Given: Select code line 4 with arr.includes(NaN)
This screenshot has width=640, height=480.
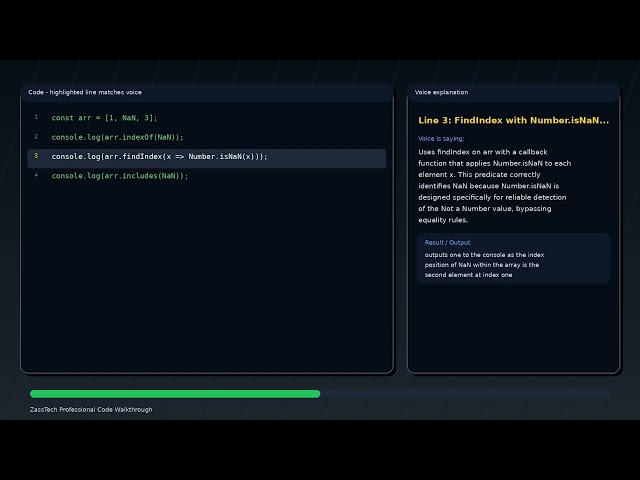Looking at the screenshot, I should click(120, 176).
